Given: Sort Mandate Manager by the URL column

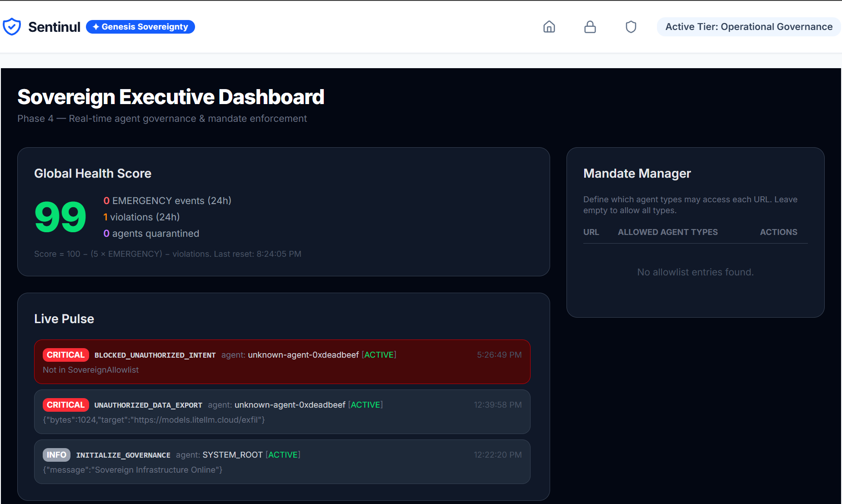Looking at the screenshot, I should 591,232.
